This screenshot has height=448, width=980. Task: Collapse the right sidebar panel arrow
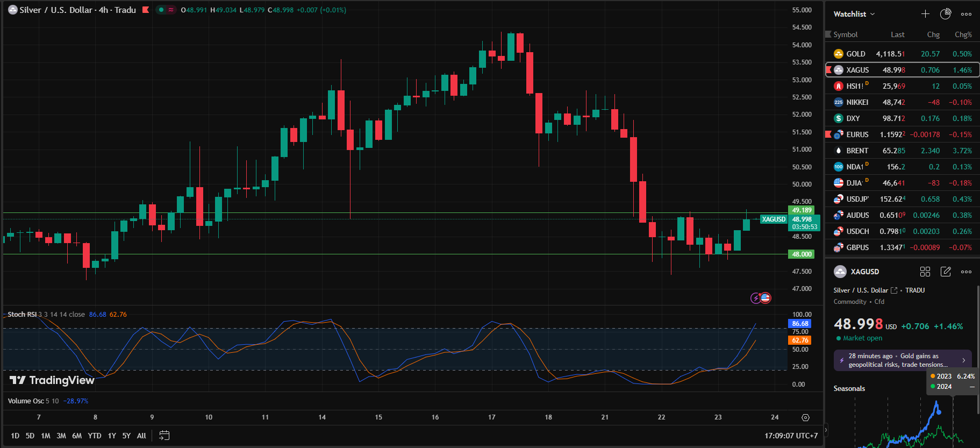pyautogui.click(x=826, y=430)
